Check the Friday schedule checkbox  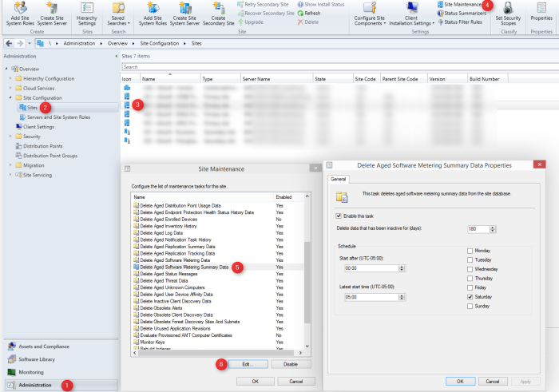pos(470,287)
